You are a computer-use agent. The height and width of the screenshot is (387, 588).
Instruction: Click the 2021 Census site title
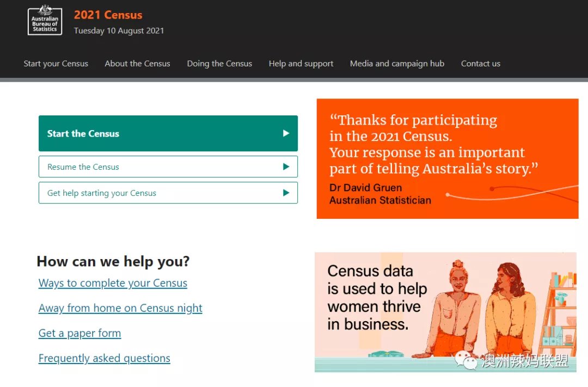(x=108, y=15)
